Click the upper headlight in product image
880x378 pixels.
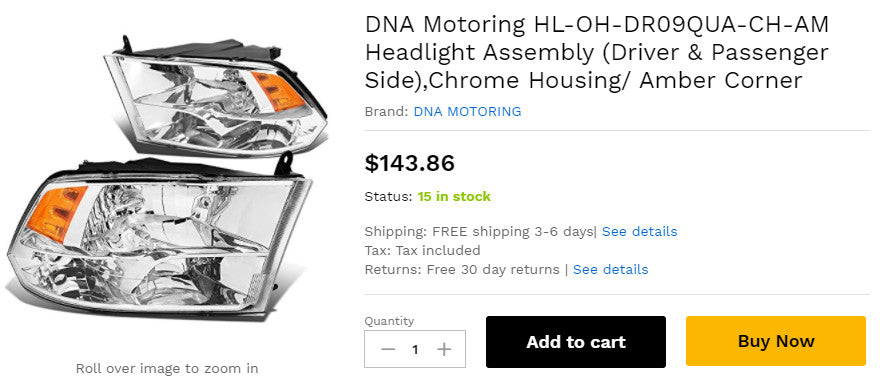tap(216, 96)
